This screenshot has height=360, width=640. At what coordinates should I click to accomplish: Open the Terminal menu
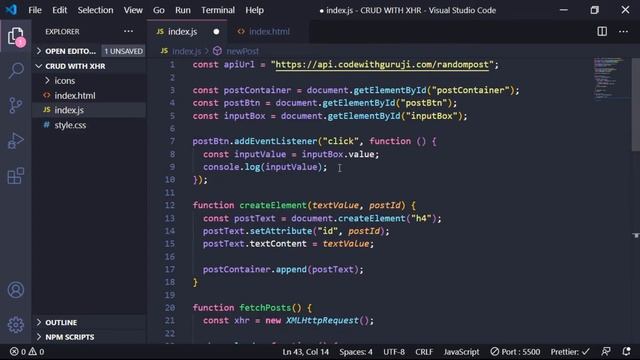(218, 10)
